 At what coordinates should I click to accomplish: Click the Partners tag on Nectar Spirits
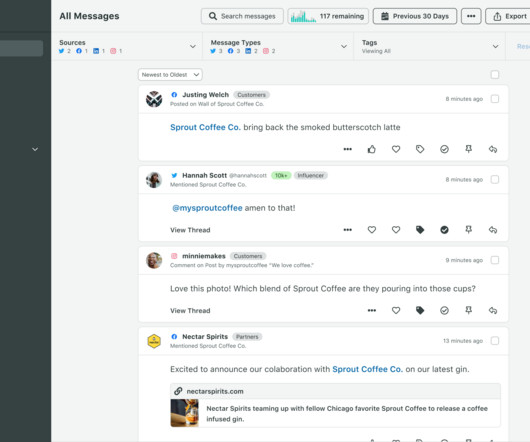[247, 337]
